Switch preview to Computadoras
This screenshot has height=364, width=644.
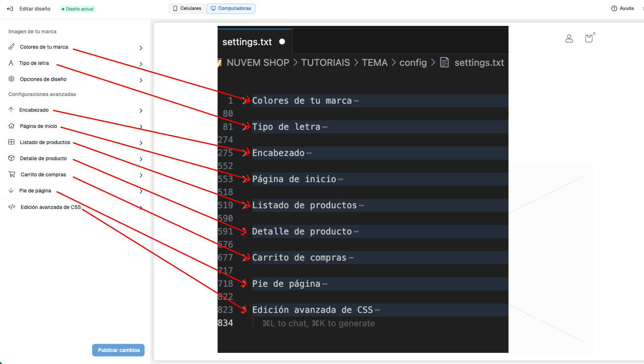(x=231, y=8)
